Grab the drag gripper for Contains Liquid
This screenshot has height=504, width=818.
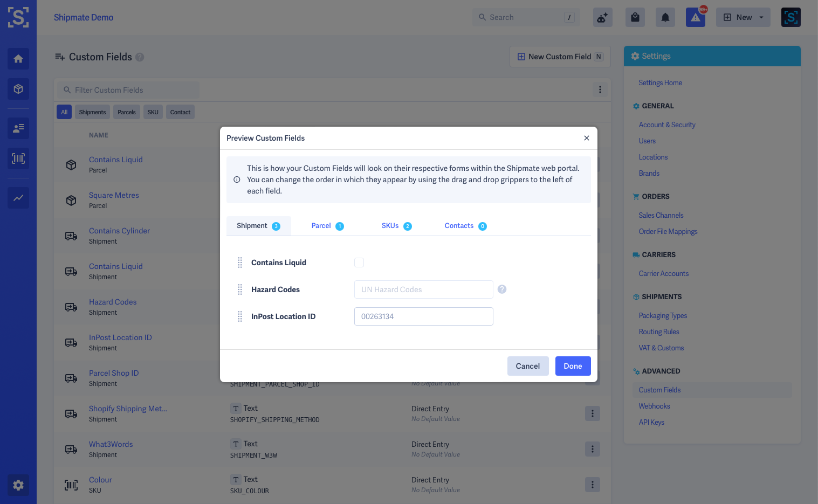(240, 263)
